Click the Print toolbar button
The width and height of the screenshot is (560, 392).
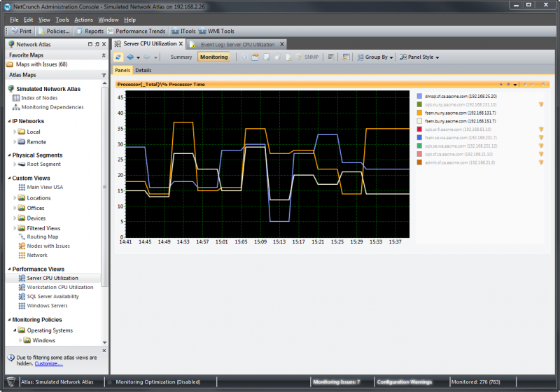click(22, 31)
